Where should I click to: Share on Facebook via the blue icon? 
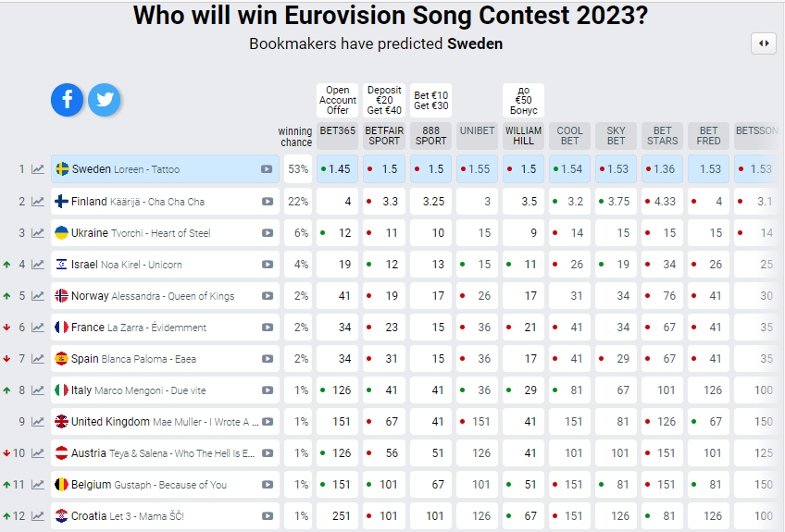pyautogui.click(x=68, y=100)
